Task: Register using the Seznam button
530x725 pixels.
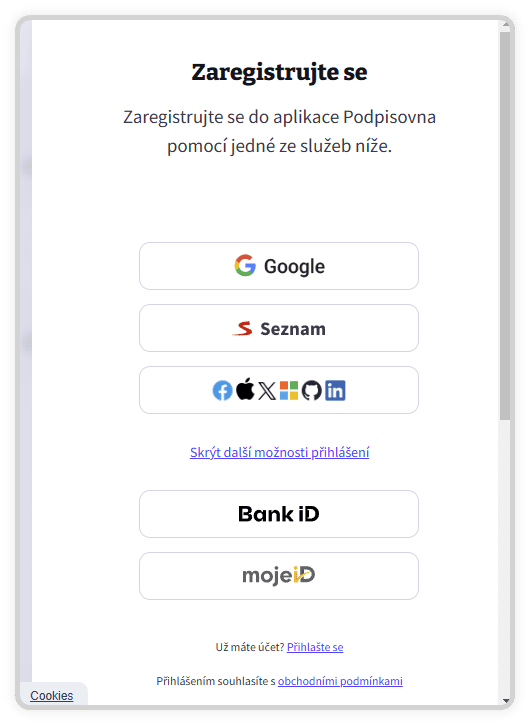Action: [x=279, y=328]
